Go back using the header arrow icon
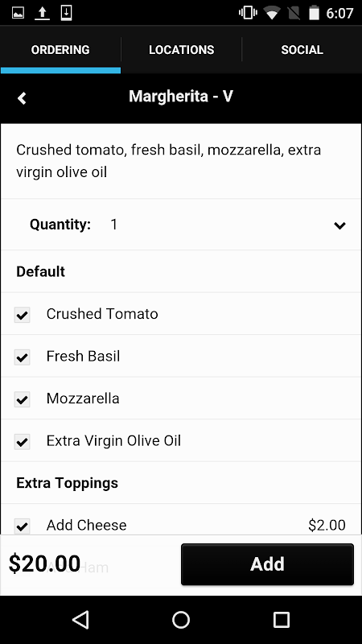The image size is (362, 644). (x=22, y=98)
